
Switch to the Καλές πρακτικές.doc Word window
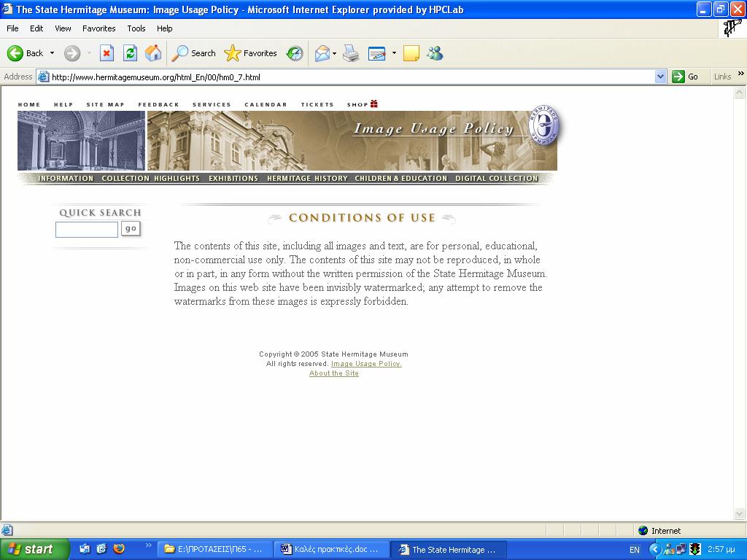tap(333, 550)
